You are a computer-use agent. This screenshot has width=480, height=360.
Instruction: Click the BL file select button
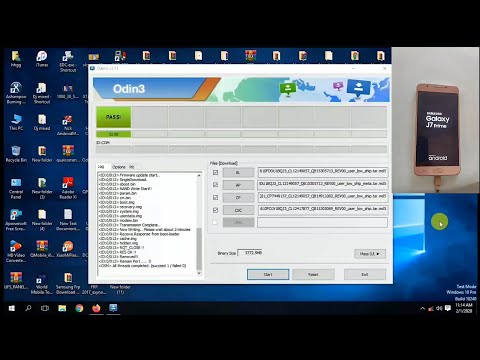238,173
